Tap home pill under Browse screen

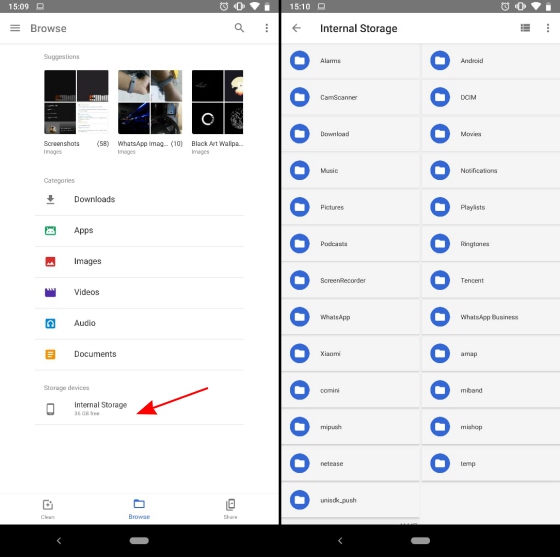point(139,541)
